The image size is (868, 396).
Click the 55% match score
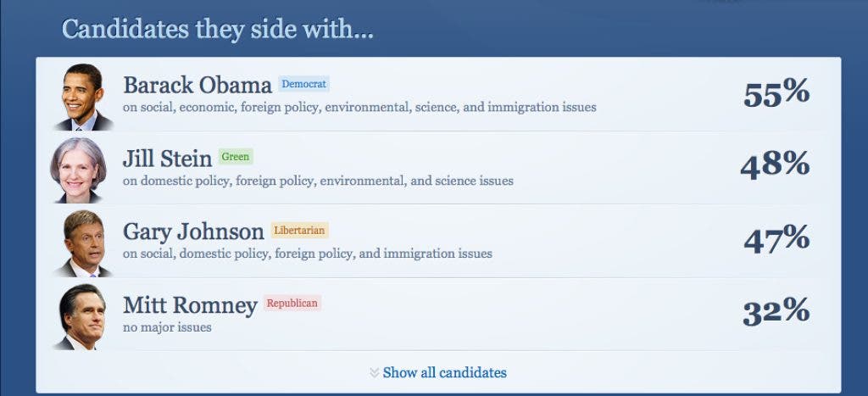[776, 93]
